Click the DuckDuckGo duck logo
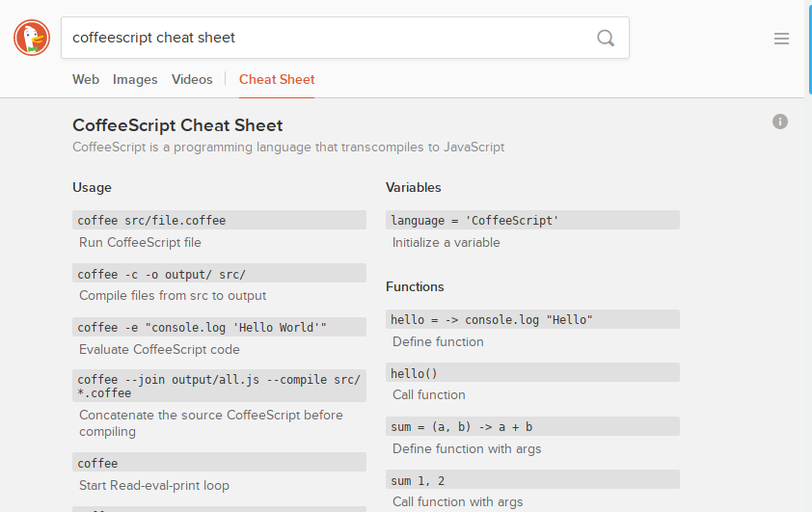 coord(32,38)
